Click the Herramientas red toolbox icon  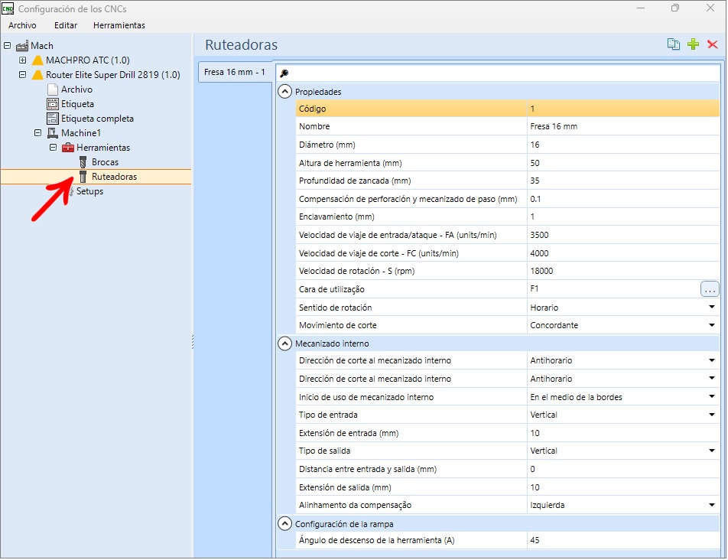tap(68, 148)
